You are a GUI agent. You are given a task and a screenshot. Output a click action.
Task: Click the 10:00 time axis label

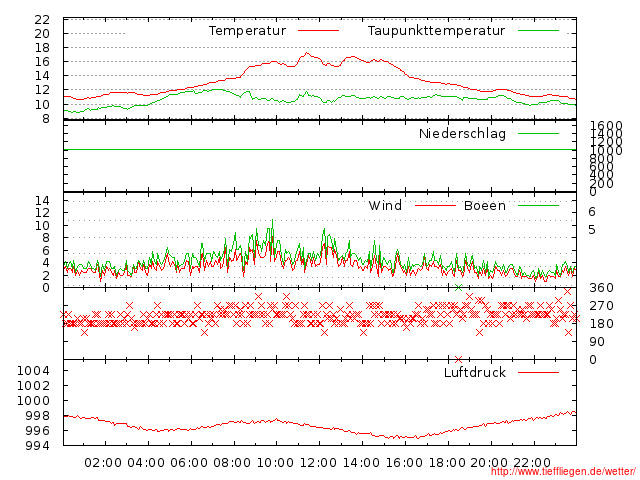(275, 463)
